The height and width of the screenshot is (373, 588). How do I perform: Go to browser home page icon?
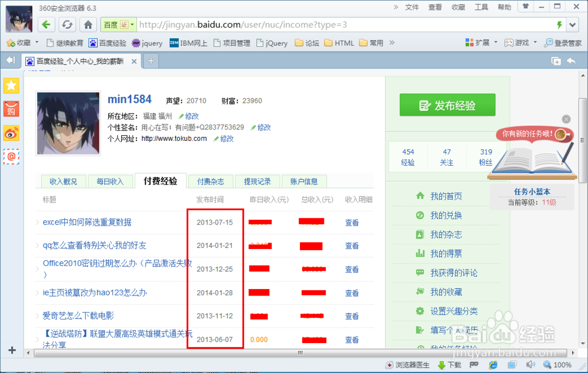pyautogui.click(x=88, y=25)
